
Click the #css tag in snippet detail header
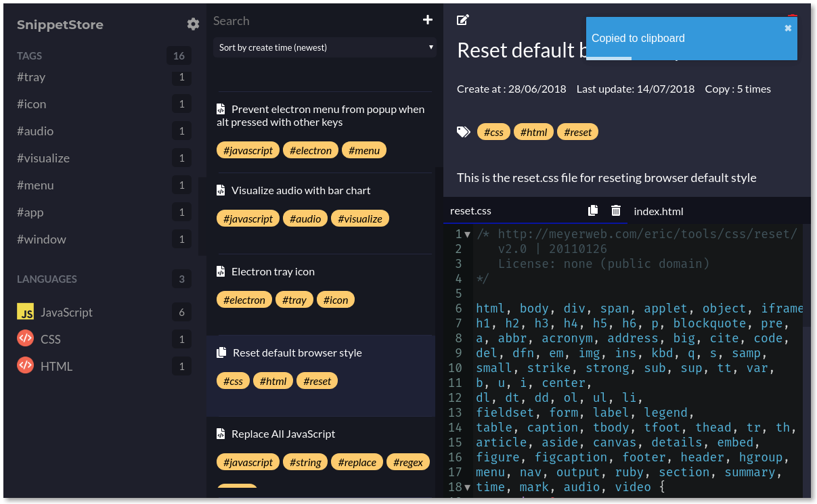tap(493, 132)
